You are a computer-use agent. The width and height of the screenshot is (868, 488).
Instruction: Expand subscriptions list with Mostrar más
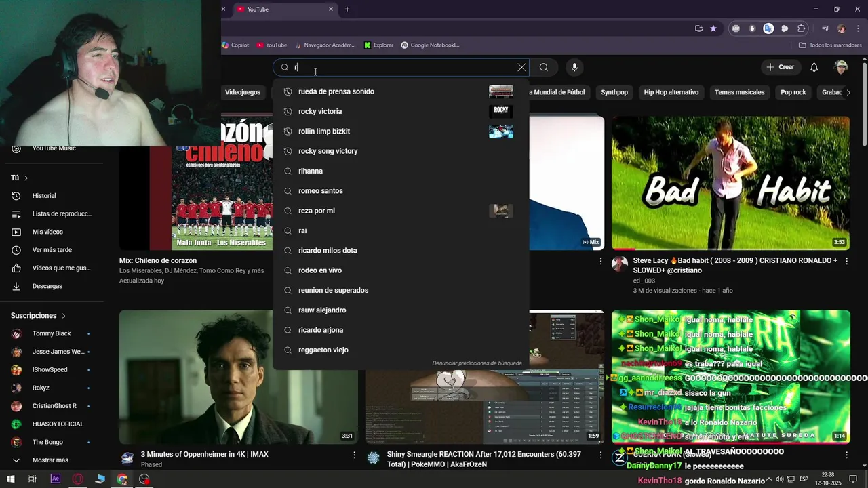point(52,460)
